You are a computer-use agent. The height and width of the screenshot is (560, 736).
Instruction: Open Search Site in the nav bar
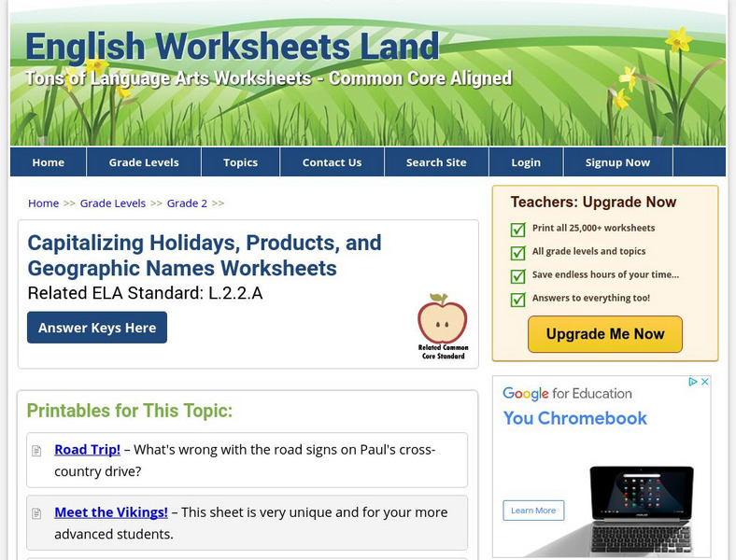(436, 162)
